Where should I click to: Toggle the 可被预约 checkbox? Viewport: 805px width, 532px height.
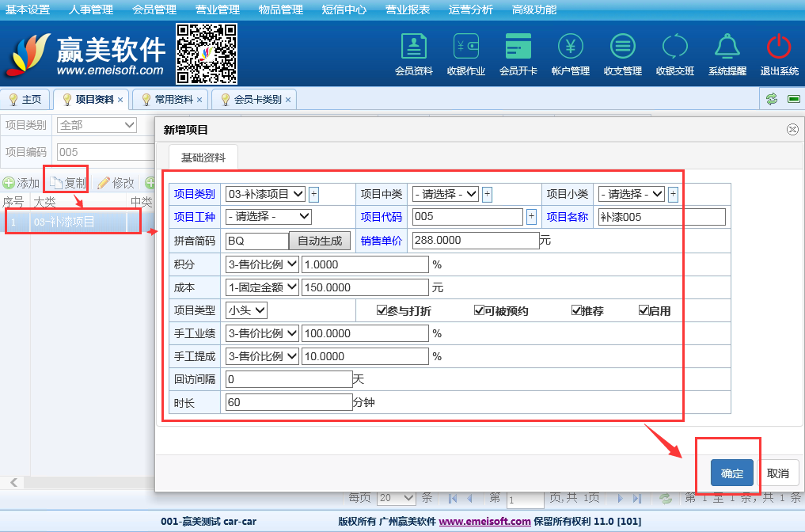(x=480, y=310)
